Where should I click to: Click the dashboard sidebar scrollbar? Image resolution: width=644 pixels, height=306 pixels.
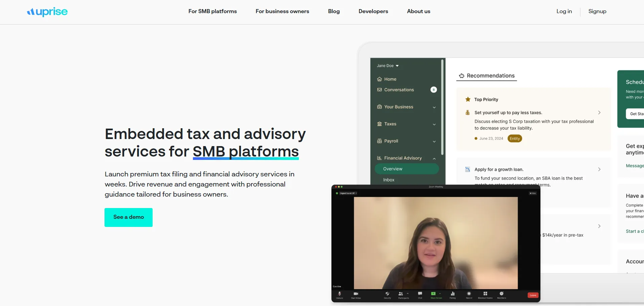pyautogui.click(x=442, y=107)
